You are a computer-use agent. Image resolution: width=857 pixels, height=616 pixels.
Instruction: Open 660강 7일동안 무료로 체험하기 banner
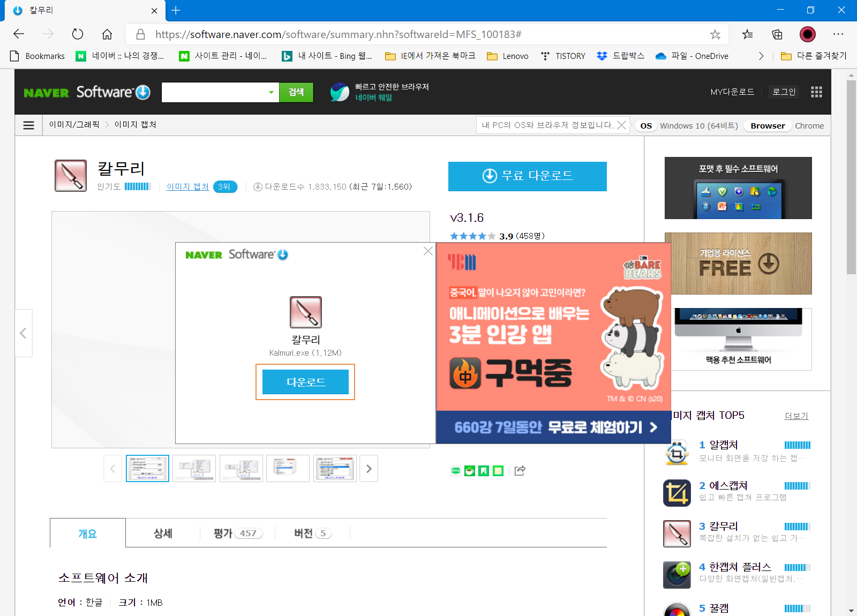554,427
